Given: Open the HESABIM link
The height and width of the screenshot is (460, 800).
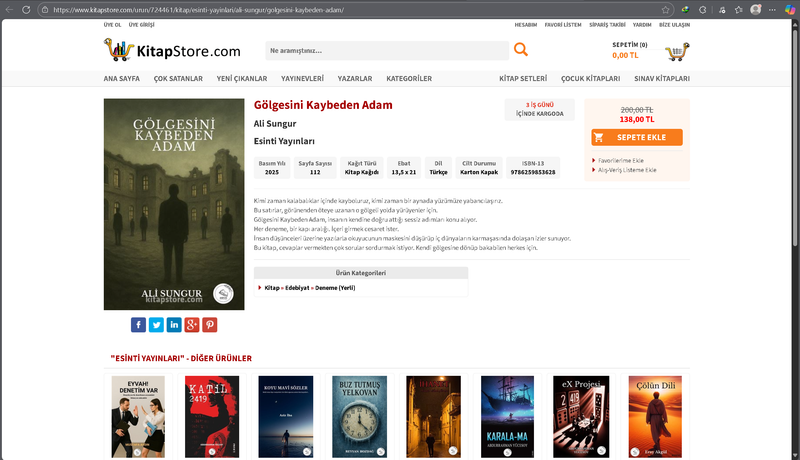Looking at the screenshot, I should coord(526,24).
